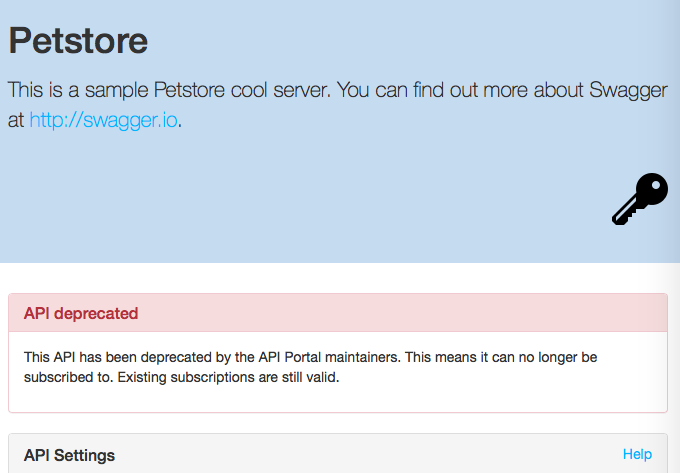Click the sentence 'This is a sample Petstore cool server'
The image size is (680, 473).
tap(169, 90)
